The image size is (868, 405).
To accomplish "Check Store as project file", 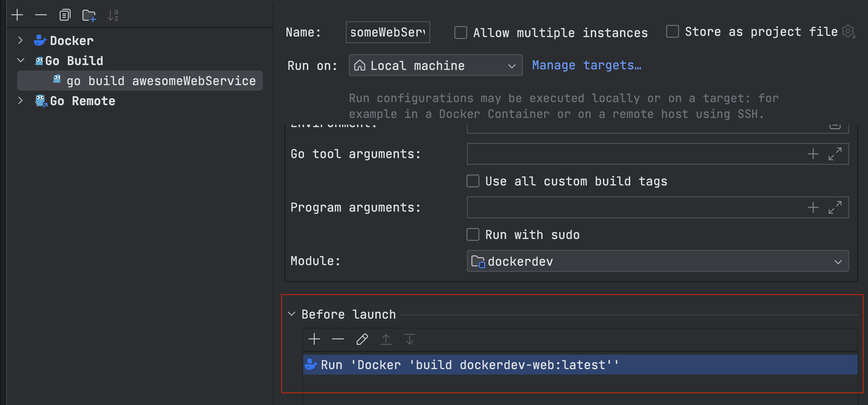I will (x=672, y=31).
